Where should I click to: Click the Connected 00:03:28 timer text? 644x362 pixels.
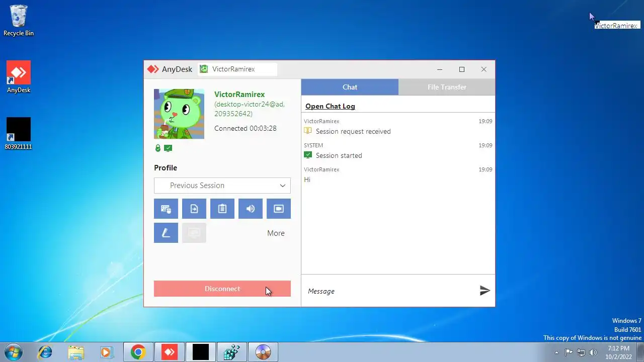246,128
